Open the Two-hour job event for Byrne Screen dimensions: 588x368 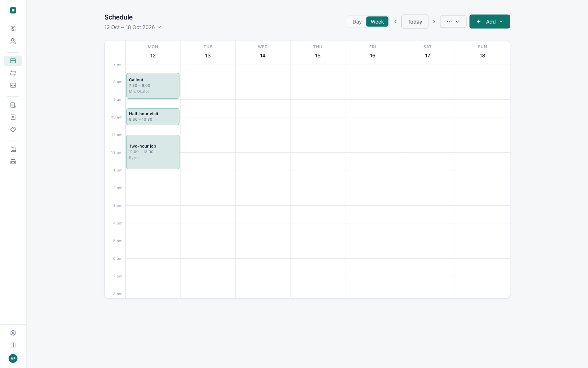[x=153, y=152]
